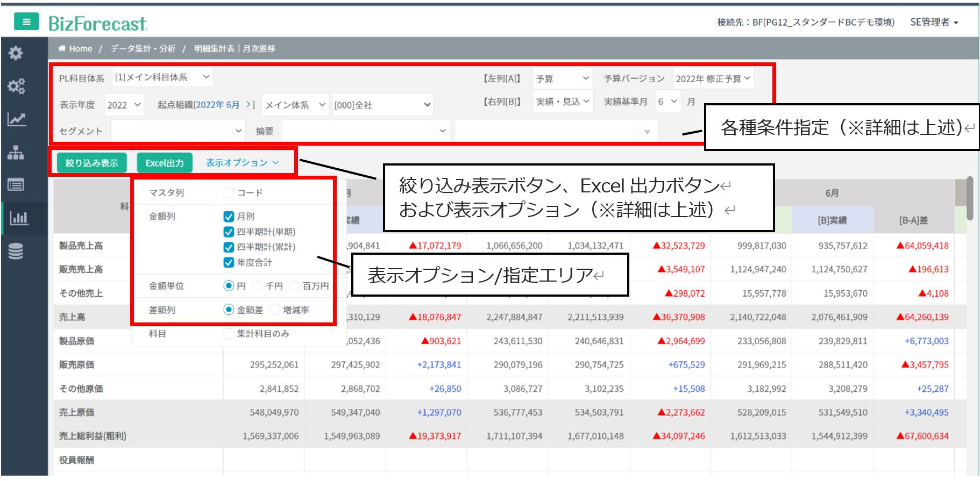980x481 pixels.
Task: Select the 千円 unit radio button
Action: click(257, 286)
